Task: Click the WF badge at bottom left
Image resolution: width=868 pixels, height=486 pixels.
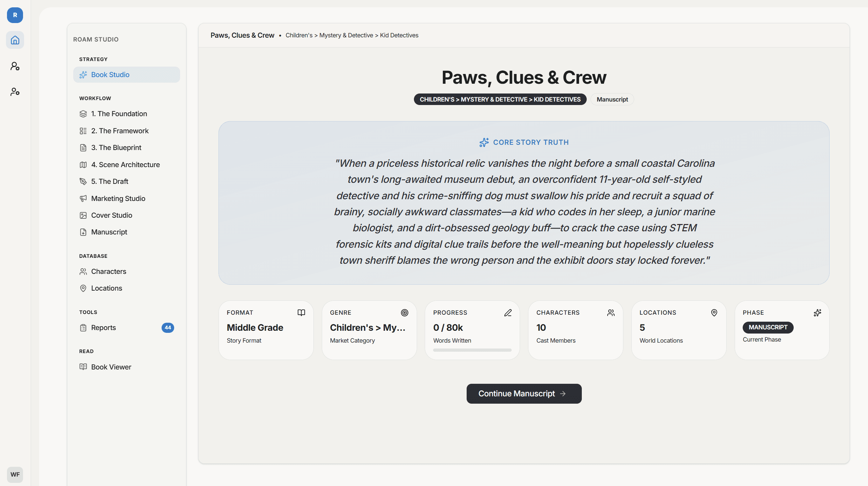Action: [15, 474]
